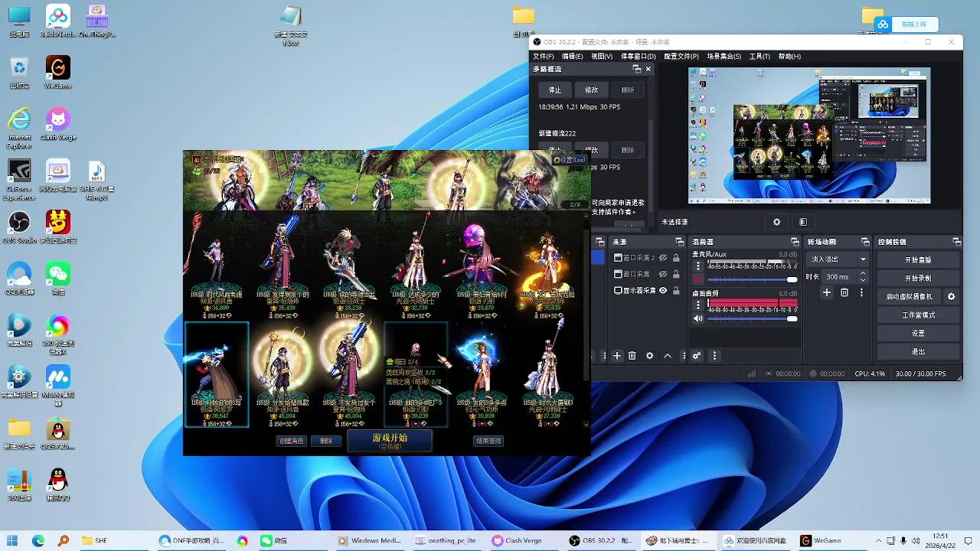Screen dimensions: 980x551
Task: Open 桌面音频 three-dot options
Action: pos(698,305)
